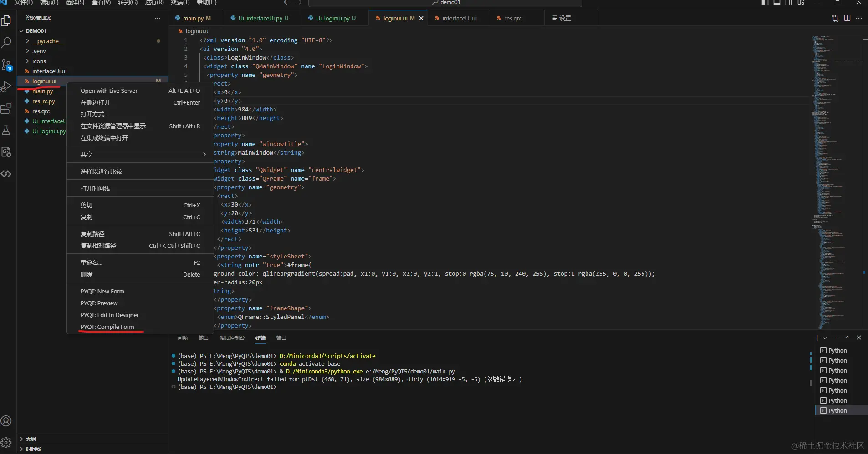Expand the icons folder

coord(38,61)
